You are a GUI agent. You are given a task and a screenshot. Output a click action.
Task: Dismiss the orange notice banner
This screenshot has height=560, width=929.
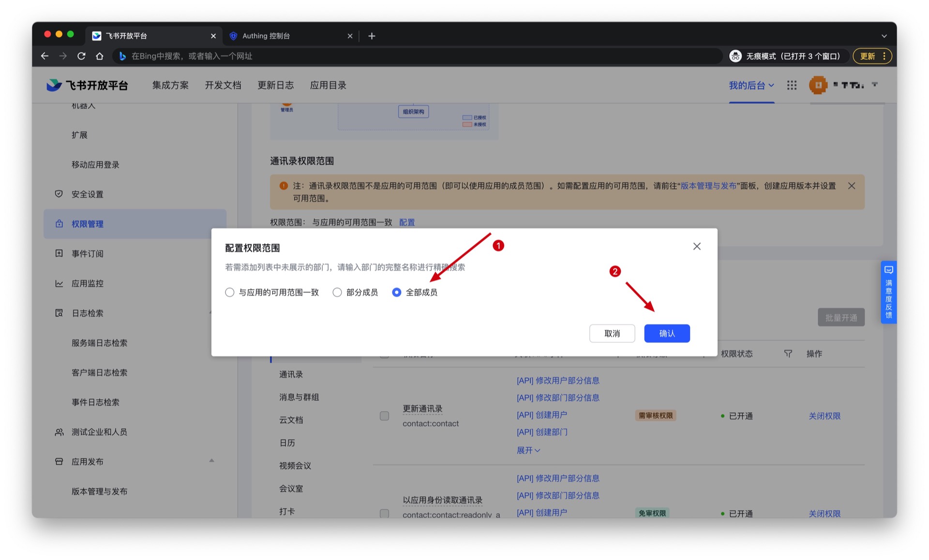click(x=852, y=186)
